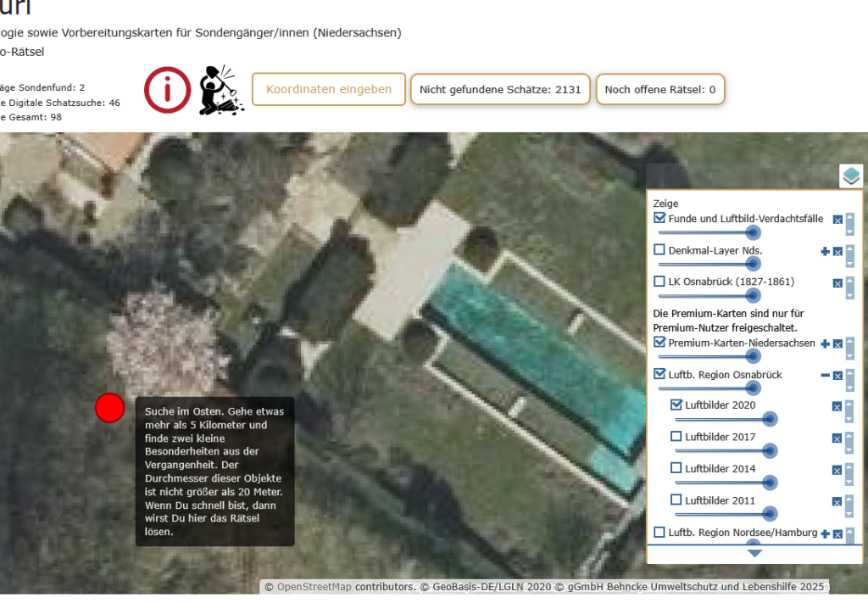Click the X icon beside Luftbilder 2014
868x603 pixels.
[837, 470]
